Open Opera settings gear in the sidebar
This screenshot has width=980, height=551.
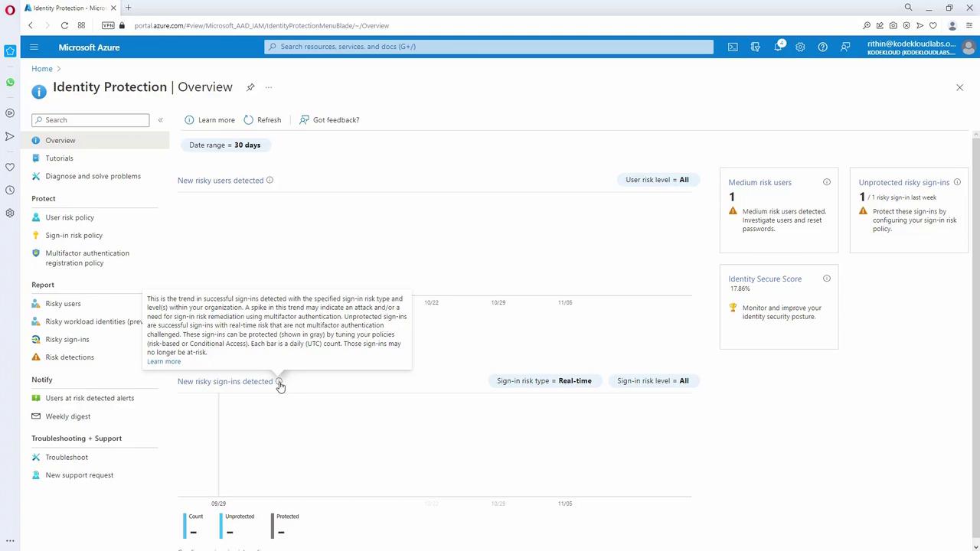click(x=10, y=213)
